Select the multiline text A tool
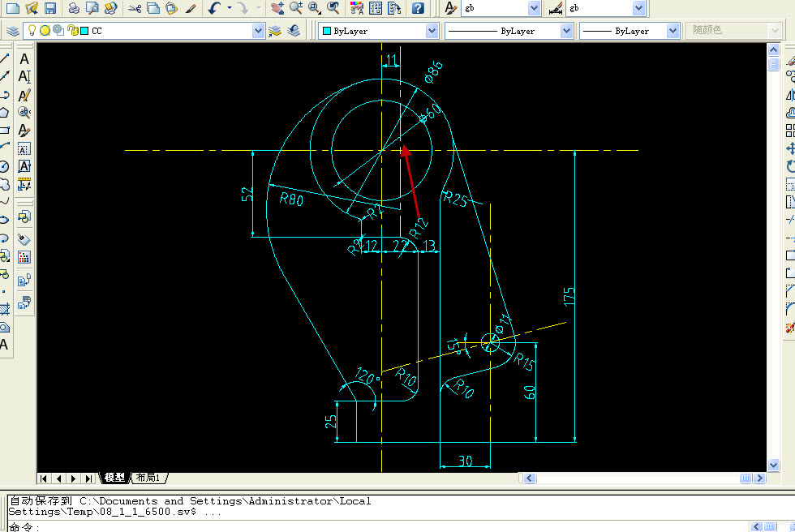The height and width of the screenshot is (532, 795). coord(24,59)
